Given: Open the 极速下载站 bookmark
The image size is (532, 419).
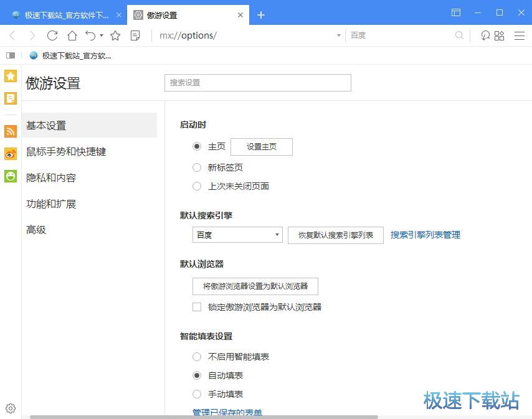Looking at the screenshot, I should click(70, 55).
